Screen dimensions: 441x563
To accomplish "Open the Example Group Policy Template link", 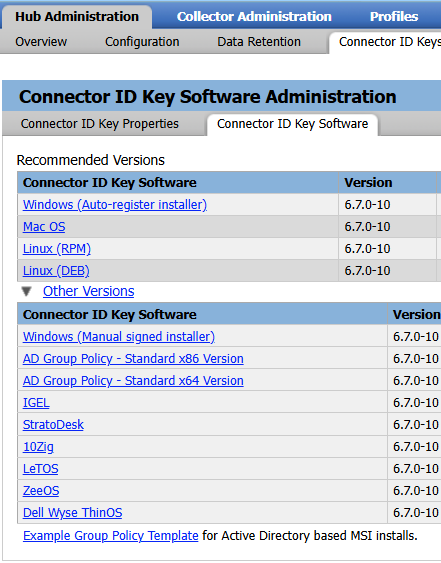I will point(111,535).
